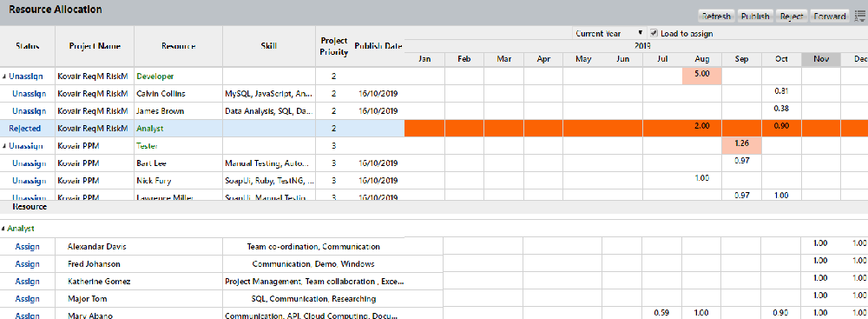Click the 5.00 August cell for Developer

tap(701, 76)
